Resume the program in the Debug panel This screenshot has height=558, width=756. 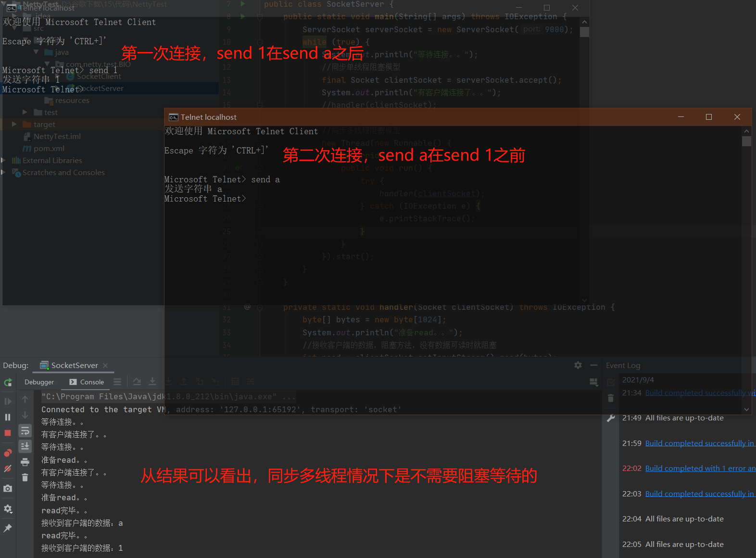point(8,401)
